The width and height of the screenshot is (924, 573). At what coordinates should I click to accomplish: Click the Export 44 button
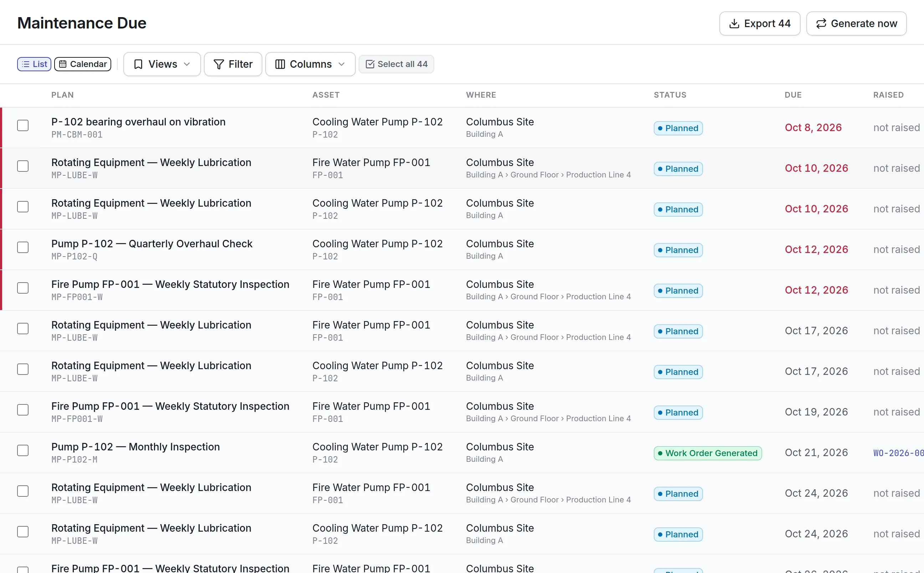pos(760,24)
